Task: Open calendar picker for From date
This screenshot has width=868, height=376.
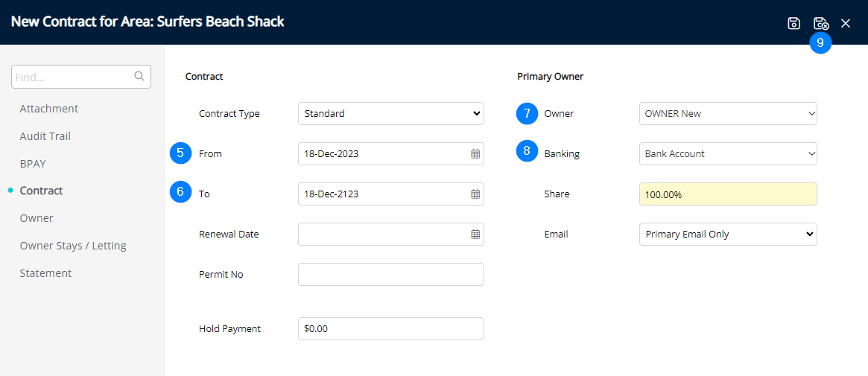Action: (475, 154)
